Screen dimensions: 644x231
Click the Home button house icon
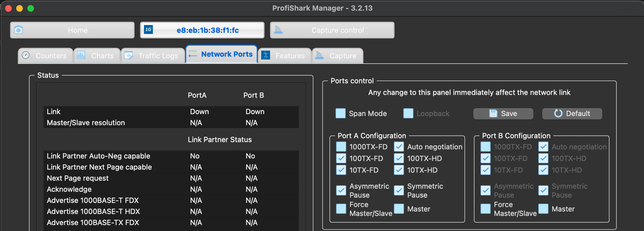pyautogui.click(x=19, y=30)
